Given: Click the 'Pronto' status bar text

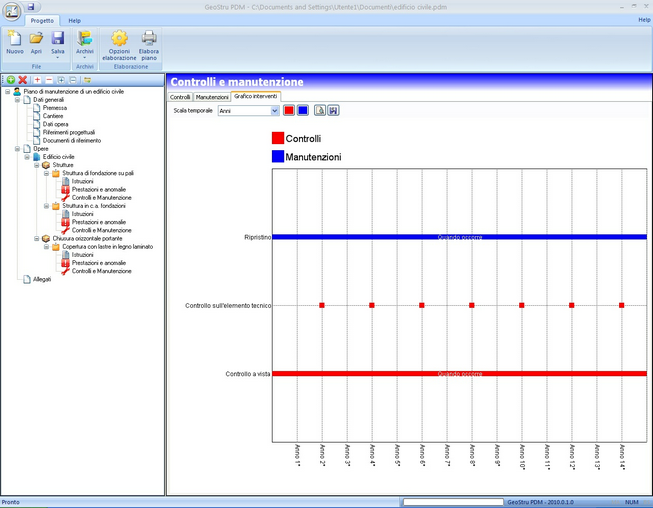Looking at the screenshot, I should coord(10,502).
